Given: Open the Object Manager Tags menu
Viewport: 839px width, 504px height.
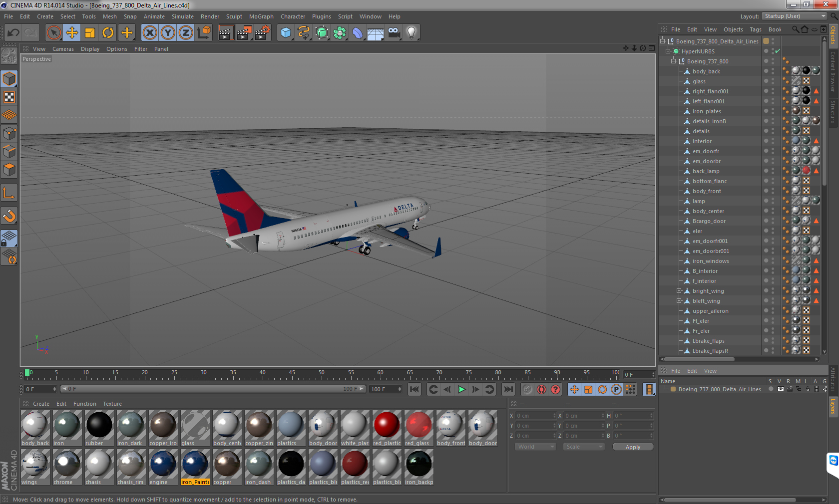Looking at the screenshot, I should point(756,29).
